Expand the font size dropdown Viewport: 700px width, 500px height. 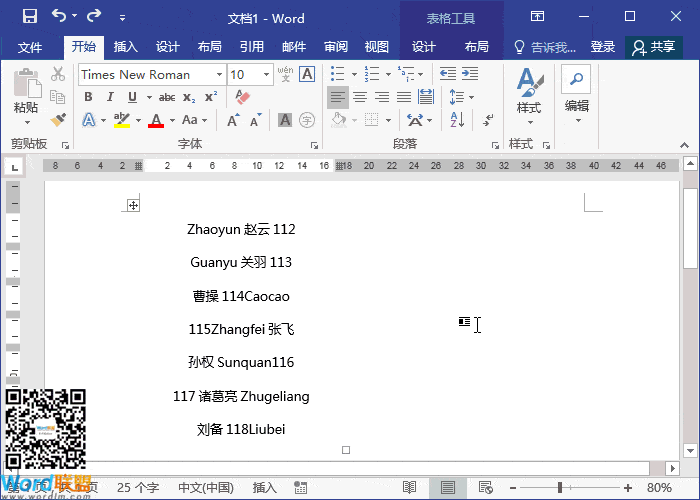click(266, 75)
